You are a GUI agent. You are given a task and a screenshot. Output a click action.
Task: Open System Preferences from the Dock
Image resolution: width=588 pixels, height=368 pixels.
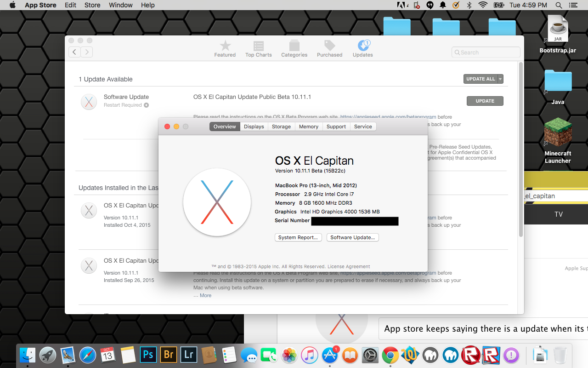pyautogui.click(x=370, y=355)
